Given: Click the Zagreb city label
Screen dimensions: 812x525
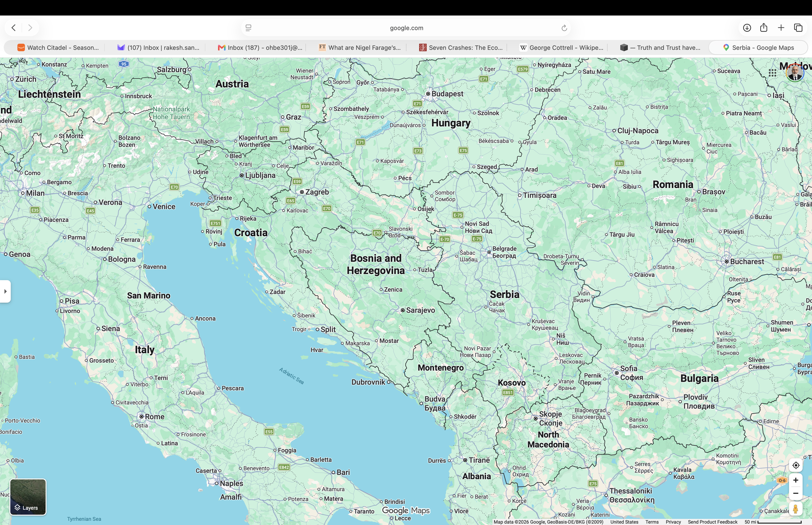Looking at the screenshot, I should coord(317,192).
